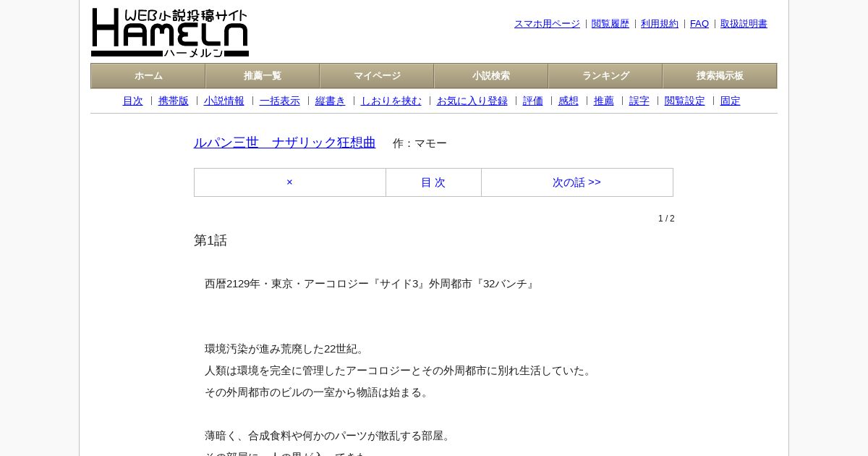Screen dimensions: 868x456
Task: Open the 感想 comments link
Action: [x=569, y=101]
